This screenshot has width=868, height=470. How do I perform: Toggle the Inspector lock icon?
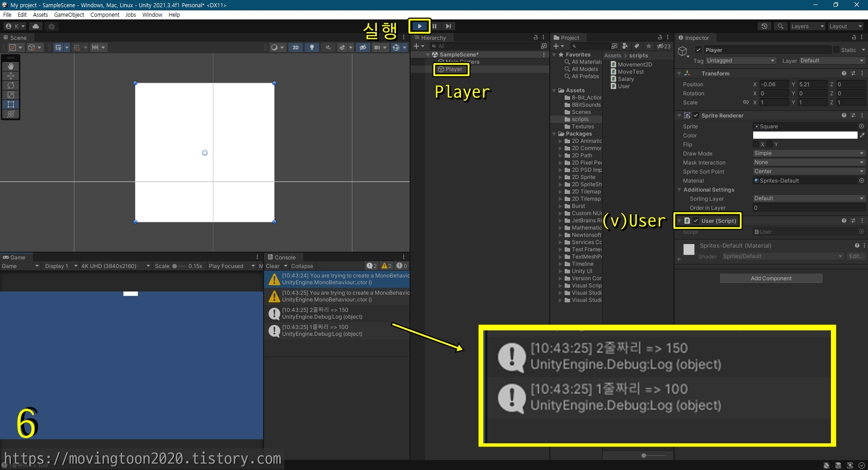[x=854, y=38]
